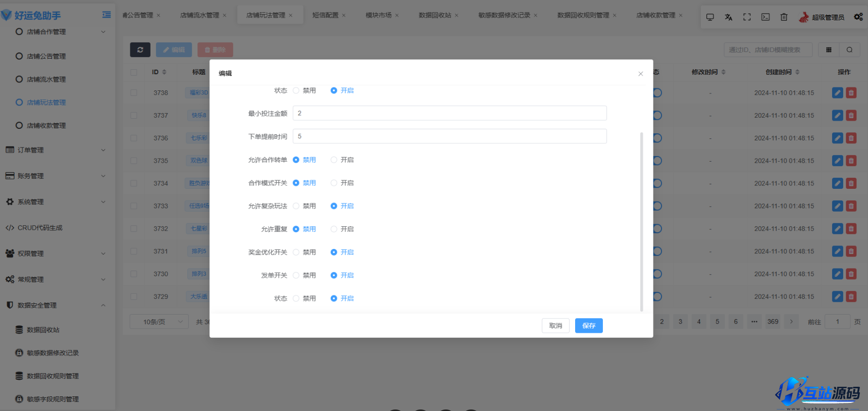The image size is (868, 411).
Task: Click the edit pencil icon for row 3735
Action: (838, 161)
